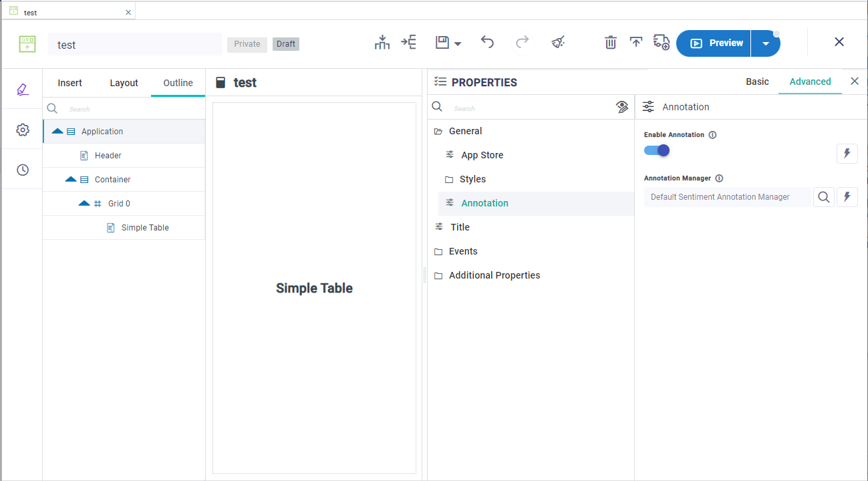Click the upload arrow toolbar icon
The height and width of the screenshot is (481, 868).
(636, 43)
